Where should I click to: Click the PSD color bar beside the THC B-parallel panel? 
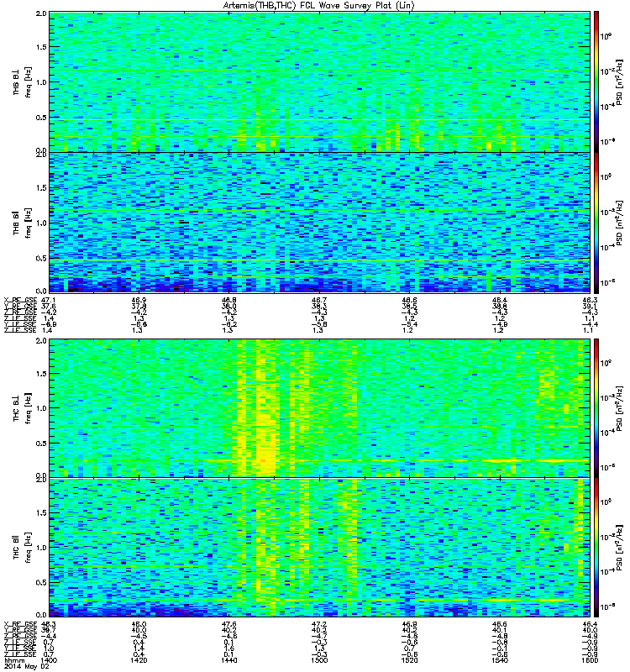(x=596, y=548)
